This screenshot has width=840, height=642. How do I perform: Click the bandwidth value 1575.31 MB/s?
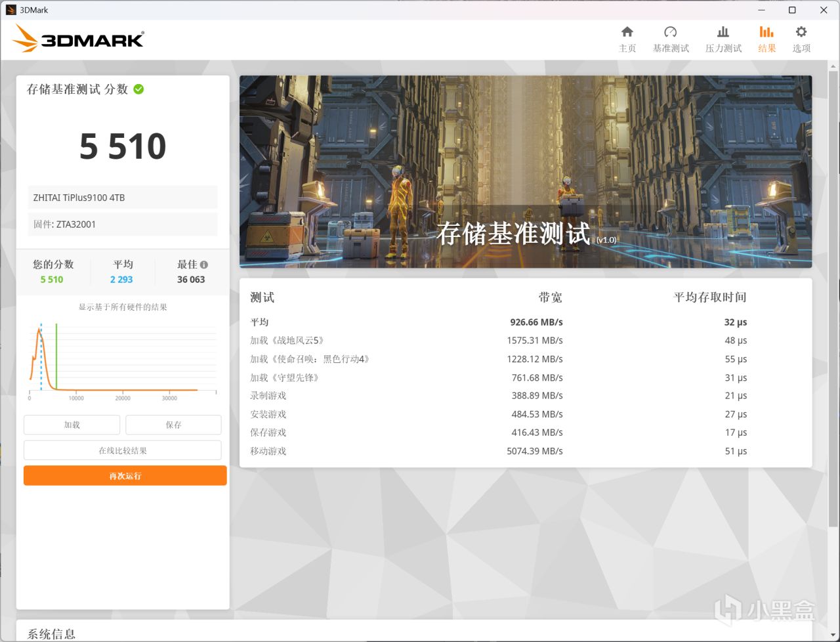535,341
